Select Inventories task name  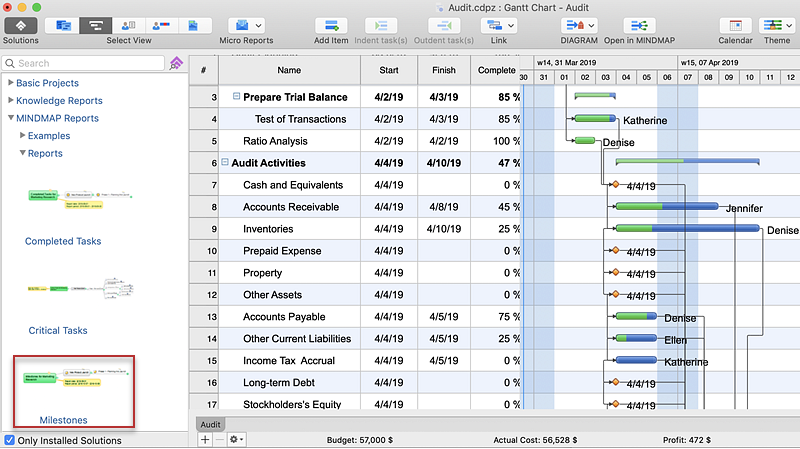click(x=268, y=229)
